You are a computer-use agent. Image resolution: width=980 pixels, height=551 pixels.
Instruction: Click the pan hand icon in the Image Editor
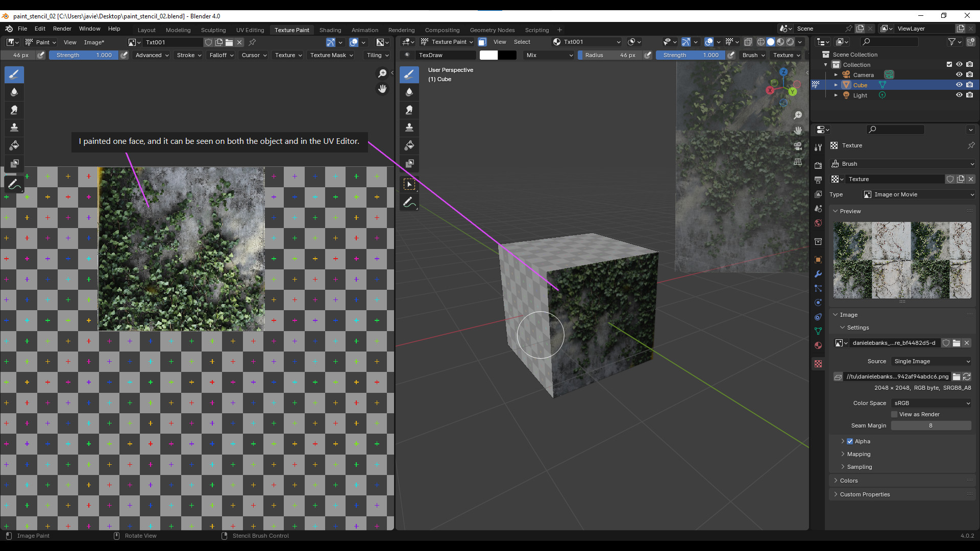pos(382,89)
